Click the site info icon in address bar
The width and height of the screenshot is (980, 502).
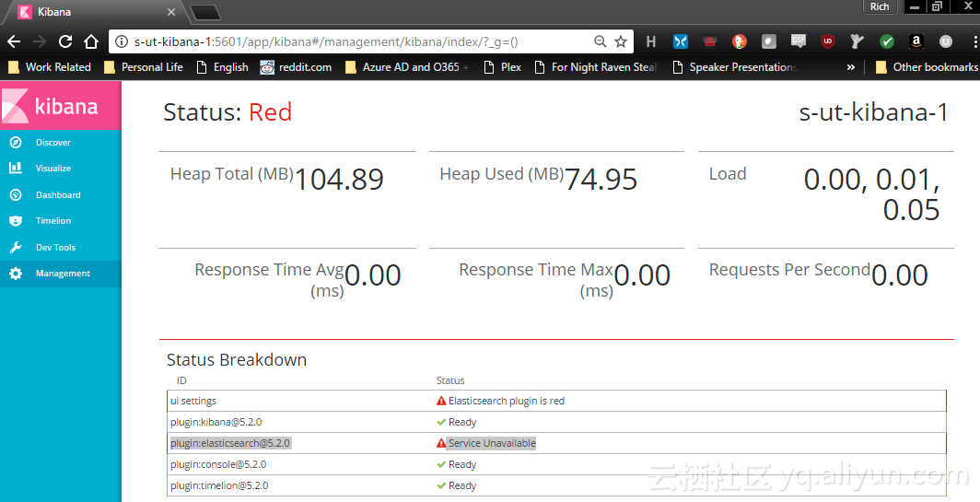click(122, 41)
